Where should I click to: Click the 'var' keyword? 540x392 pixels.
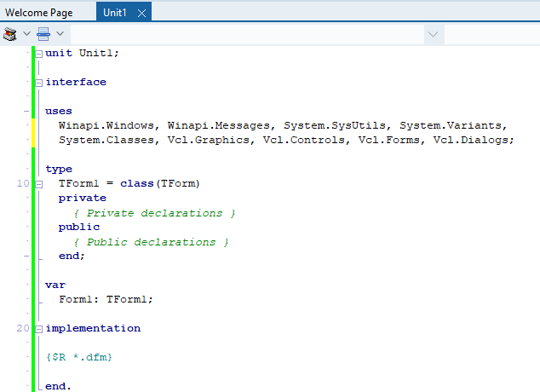(55, 285)
